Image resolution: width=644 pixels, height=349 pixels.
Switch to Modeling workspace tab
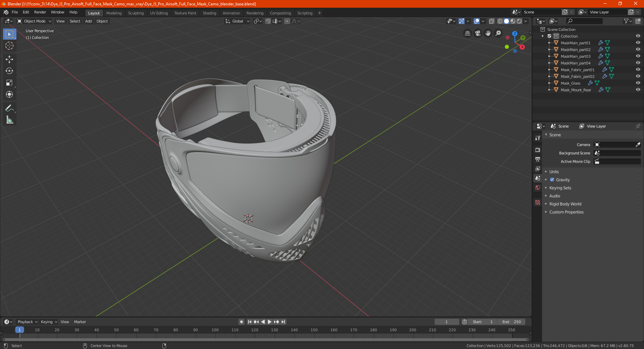tap(114, 13)
